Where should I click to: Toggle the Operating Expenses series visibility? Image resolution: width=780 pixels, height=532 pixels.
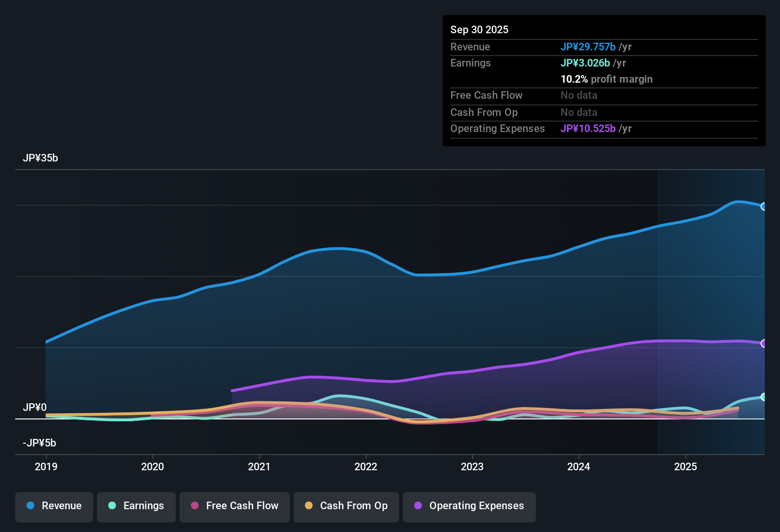[469, 506]
